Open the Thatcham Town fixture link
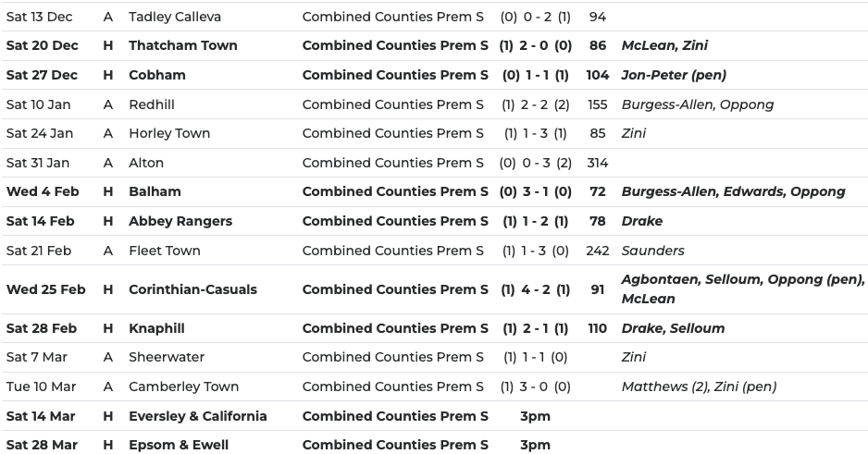868x454 pixels. pyautogui.click(x=182, y=45)
